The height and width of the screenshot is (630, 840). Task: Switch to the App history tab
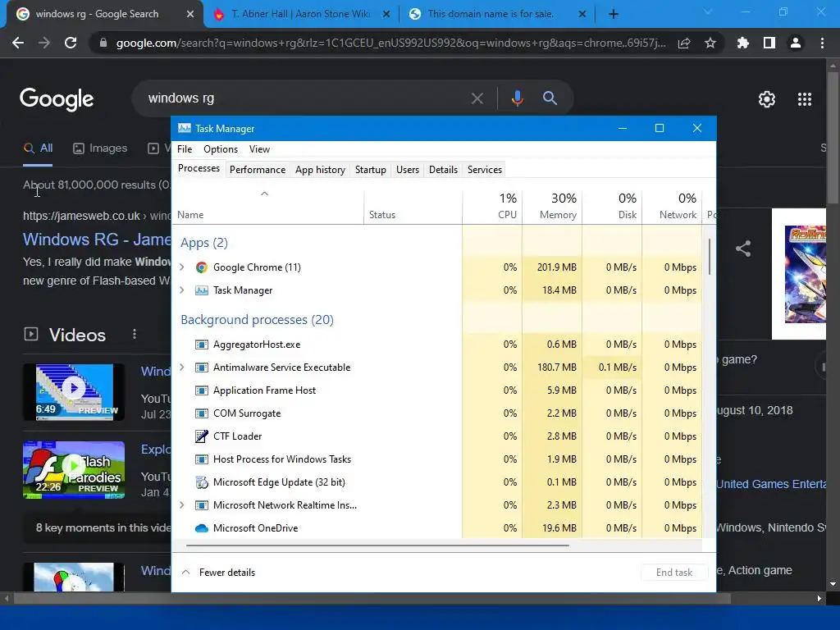pos(320,169)
